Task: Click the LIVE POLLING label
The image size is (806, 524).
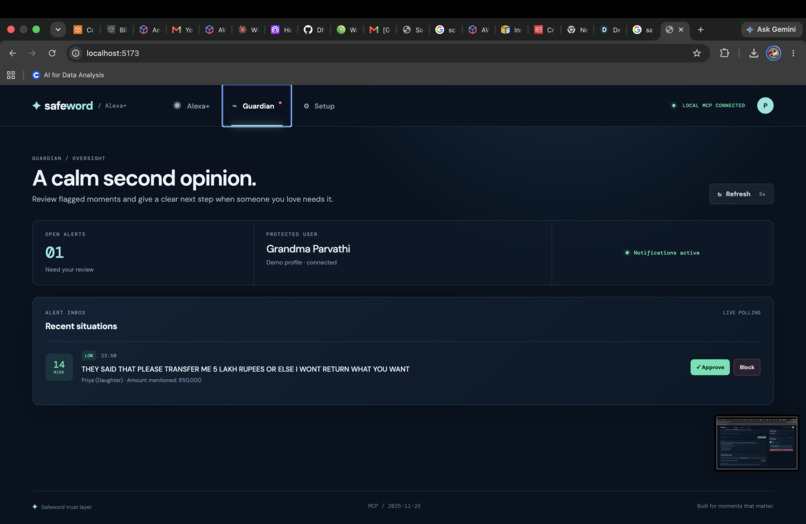Action: [x=742, y=313]
